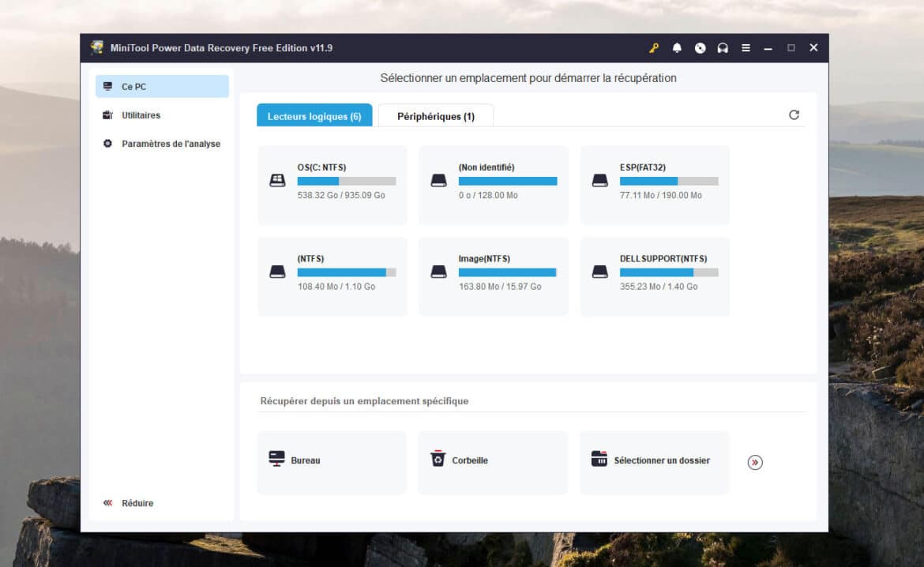Image resolution: width=924 pixels, height=567 pixels.
Task: Open Paramètres de l'analyse
Action: (x=170, y=144)
